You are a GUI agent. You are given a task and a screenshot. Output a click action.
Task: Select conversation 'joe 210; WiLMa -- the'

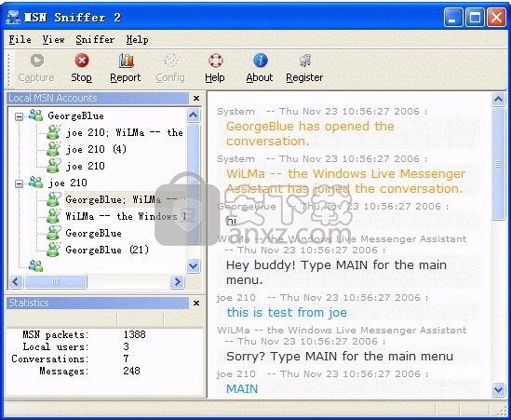point(125,133)
